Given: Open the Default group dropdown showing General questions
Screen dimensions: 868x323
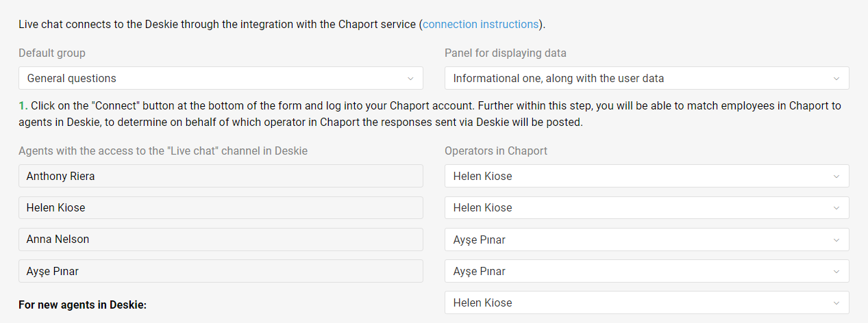Looking at the screenshot, I should click(x=221, y=78).
